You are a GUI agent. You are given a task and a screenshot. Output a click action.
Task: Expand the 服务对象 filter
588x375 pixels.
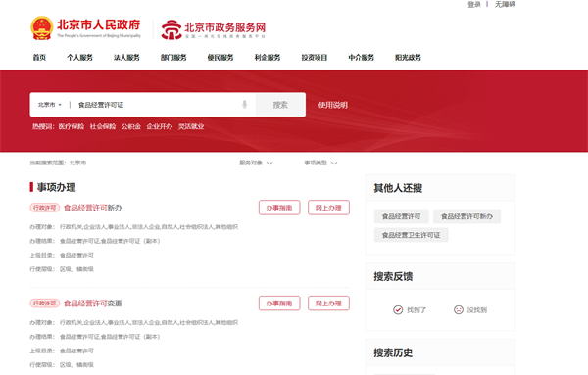pos(256,163)
